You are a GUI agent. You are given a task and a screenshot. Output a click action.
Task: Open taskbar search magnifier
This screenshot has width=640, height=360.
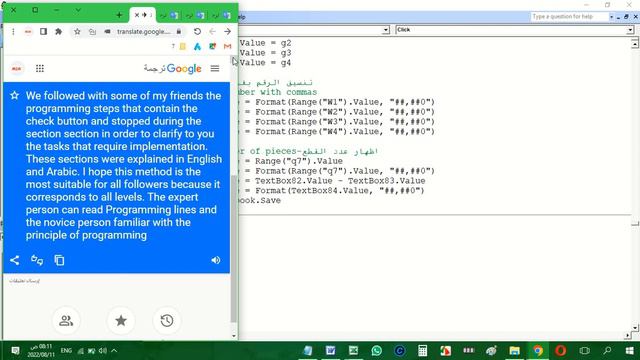pyautogui.click(x=607, y=351)
